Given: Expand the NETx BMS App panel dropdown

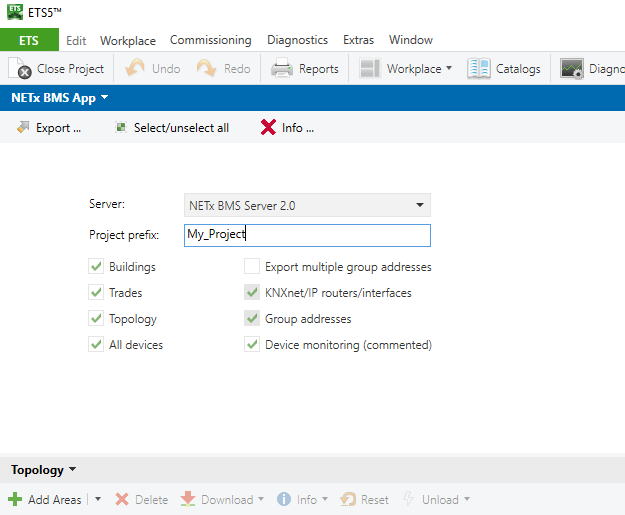Looking at the screenshot, I should (x=104, y=97).
